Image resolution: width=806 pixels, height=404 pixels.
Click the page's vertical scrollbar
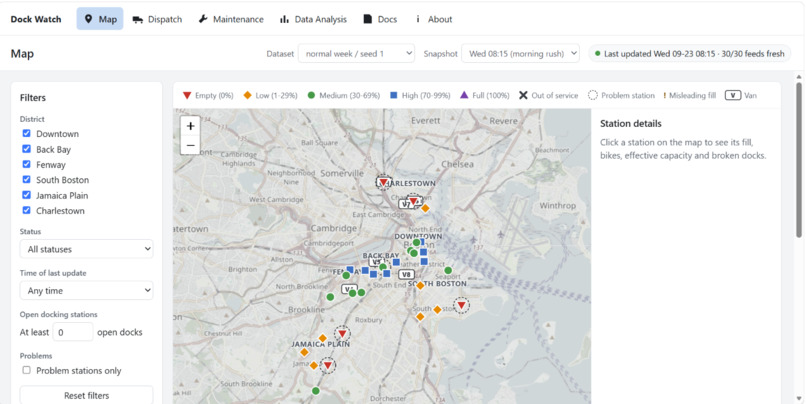coord(799,159)
